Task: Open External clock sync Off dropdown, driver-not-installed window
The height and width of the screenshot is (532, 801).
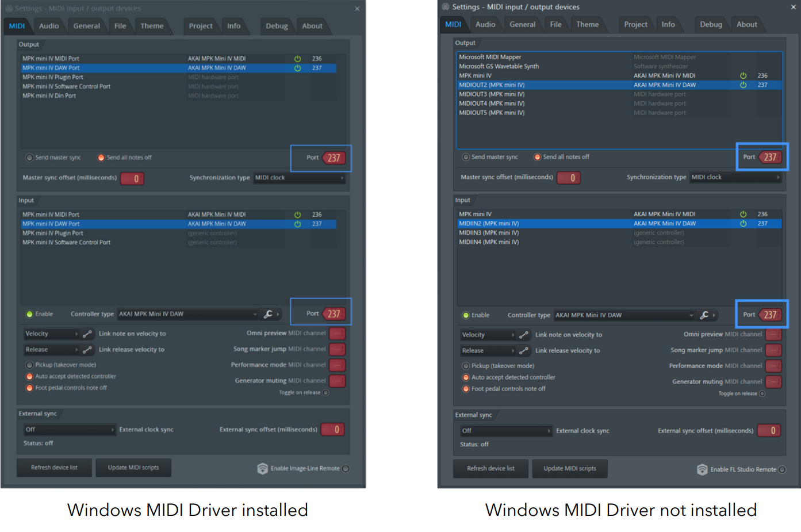Action: pos(505,431)
